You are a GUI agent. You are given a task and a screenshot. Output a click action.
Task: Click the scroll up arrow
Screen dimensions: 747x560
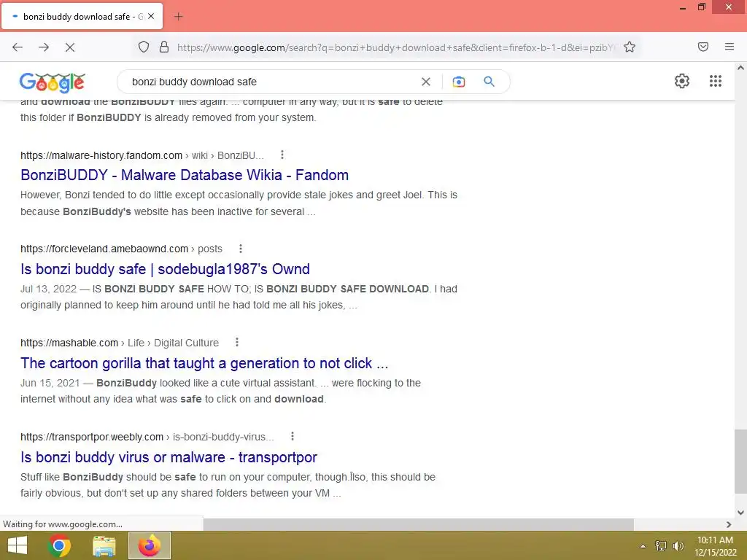tap(740, 68)
